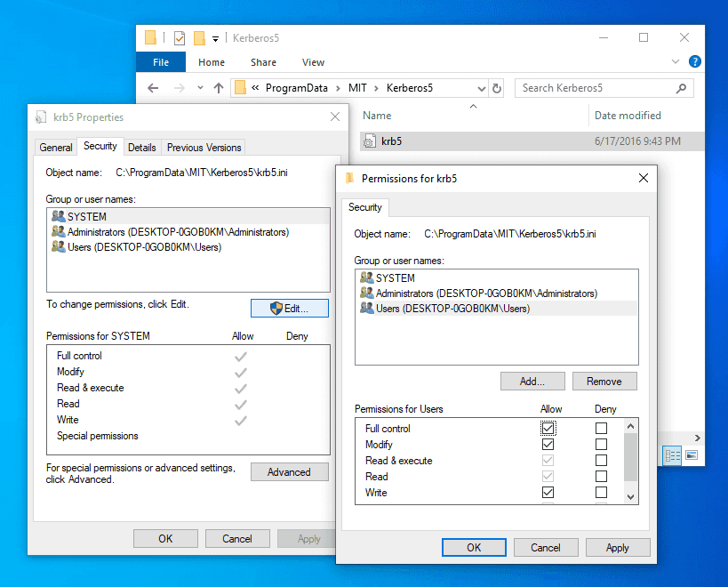Image resolution: width=728 pixels, height=587 pixels.
Task: Click Permissions for krb5 title folder icon
Action: 349,179
